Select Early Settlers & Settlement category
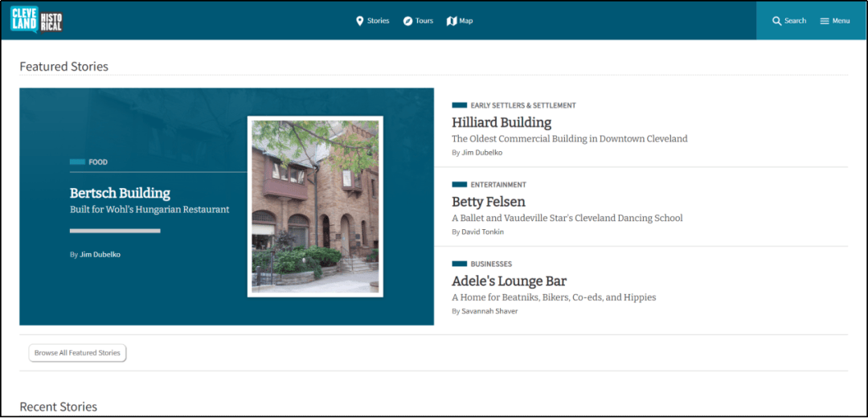 point(522,105)
